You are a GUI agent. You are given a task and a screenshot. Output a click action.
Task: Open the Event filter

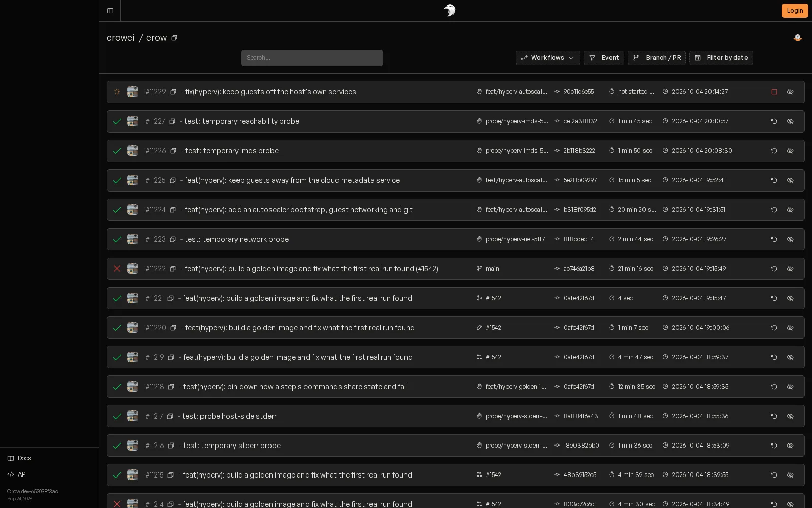point(604,58)
